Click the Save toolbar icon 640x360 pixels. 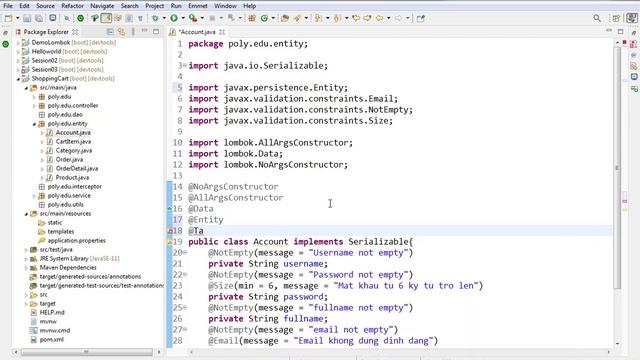click(27, 18)
